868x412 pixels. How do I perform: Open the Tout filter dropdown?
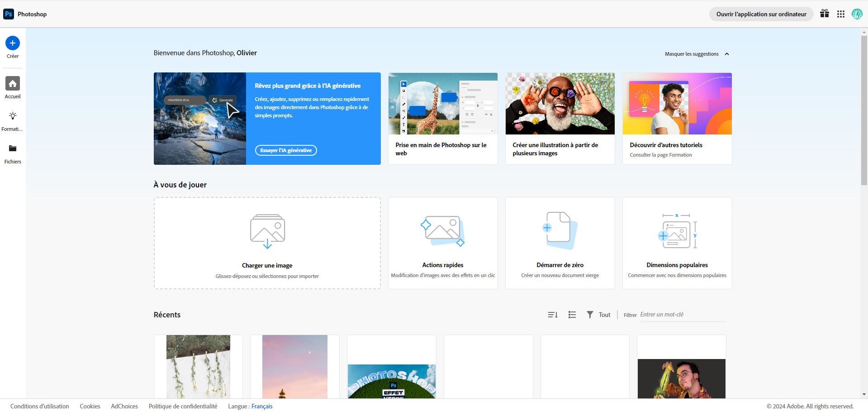(604, 315)
